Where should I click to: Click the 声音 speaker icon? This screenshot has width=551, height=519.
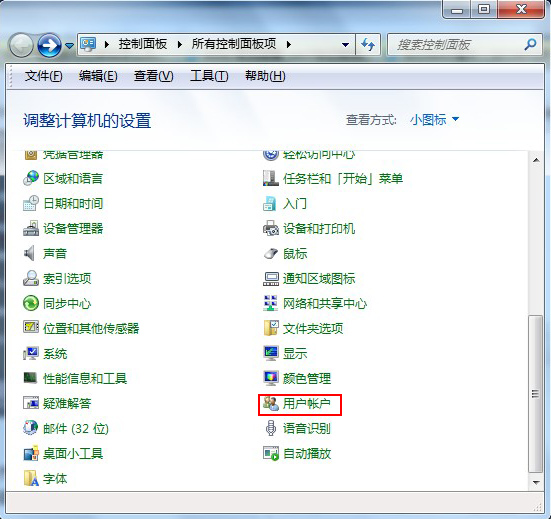[30, 253]
